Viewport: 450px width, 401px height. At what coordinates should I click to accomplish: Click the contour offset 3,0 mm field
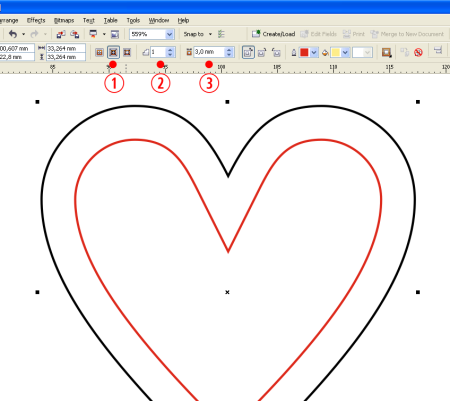(x=210, y=52)
